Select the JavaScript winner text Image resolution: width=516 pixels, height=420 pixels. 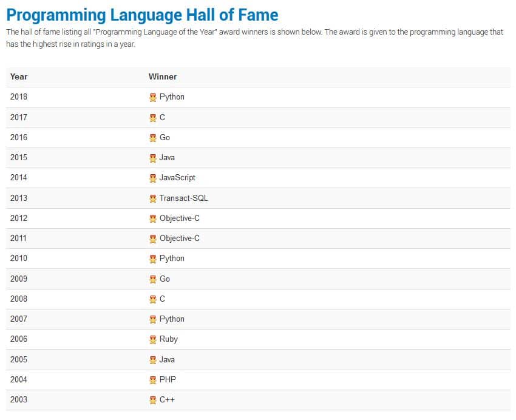tap(177, 178)
